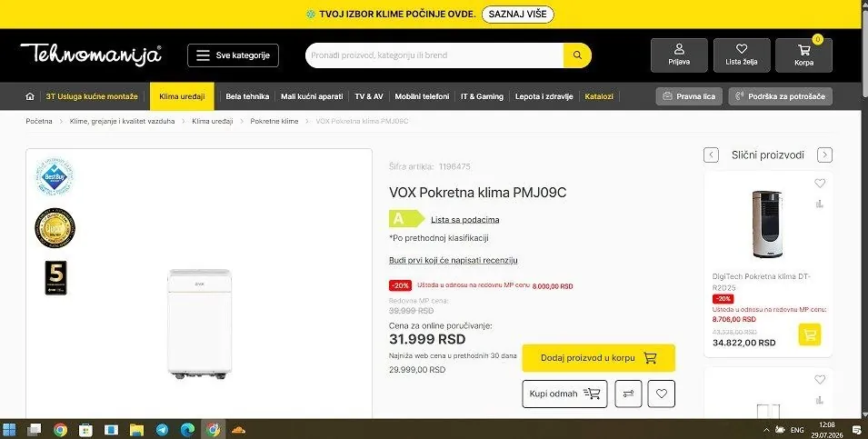The width and height of the screenshot is (868, 439).
Task: Click the BestBuy award badge
Action: [55, 177]
